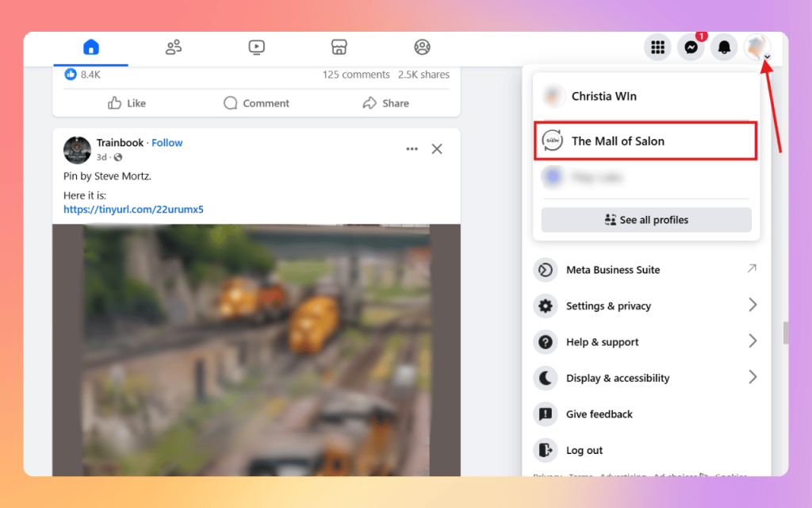Open Display & accessibility

tap(645, 378)
